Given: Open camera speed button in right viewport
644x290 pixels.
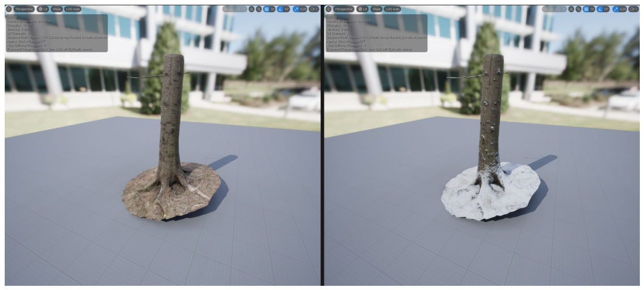Looking at the screenshot, I should pyautogui.click(x=634, y=9).
